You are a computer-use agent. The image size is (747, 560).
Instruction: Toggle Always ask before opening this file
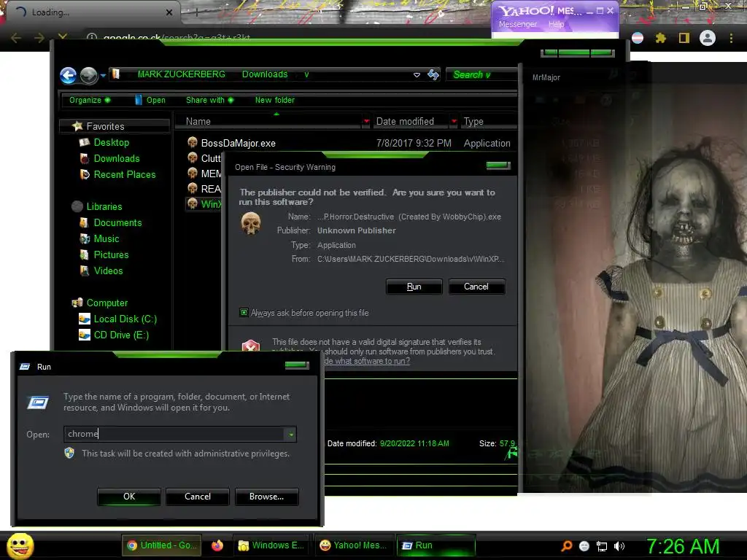pyautogui.click(x=244, y=313)
